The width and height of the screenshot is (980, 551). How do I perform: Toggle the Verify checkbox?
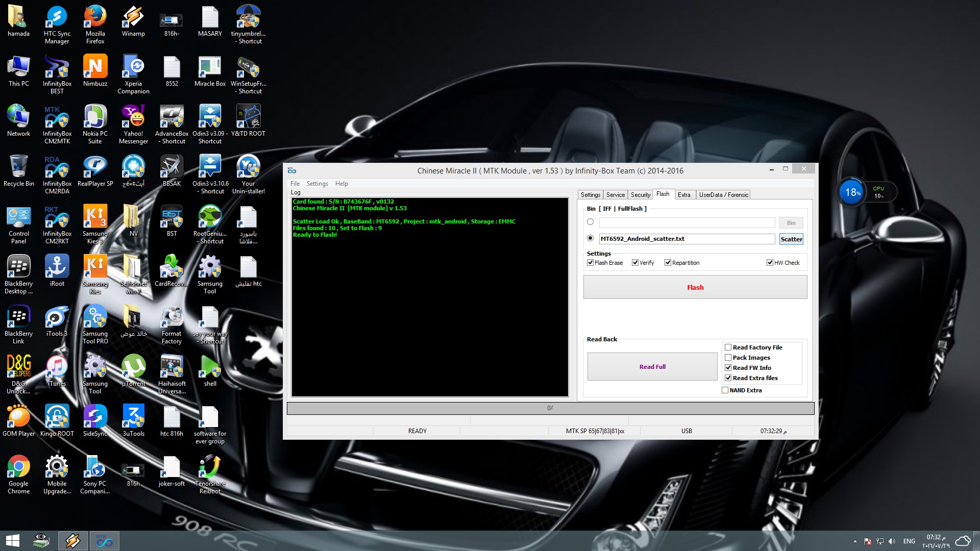[635, 263]
